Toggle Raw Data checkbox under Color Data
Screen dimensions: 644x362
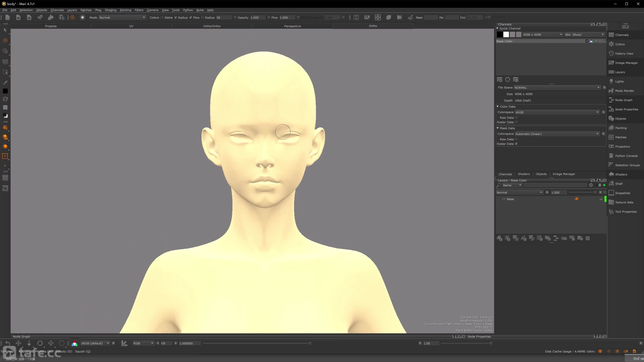[516, 118]
